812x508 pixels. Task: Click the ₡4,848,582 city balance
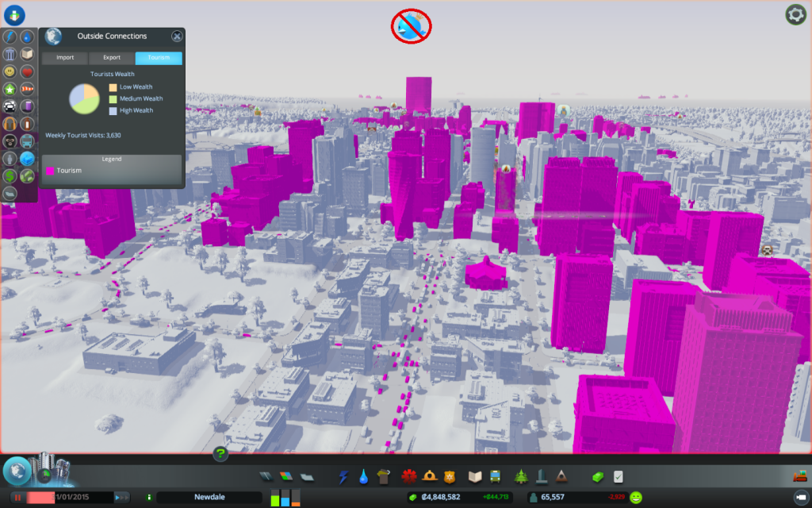pos(441,497)
